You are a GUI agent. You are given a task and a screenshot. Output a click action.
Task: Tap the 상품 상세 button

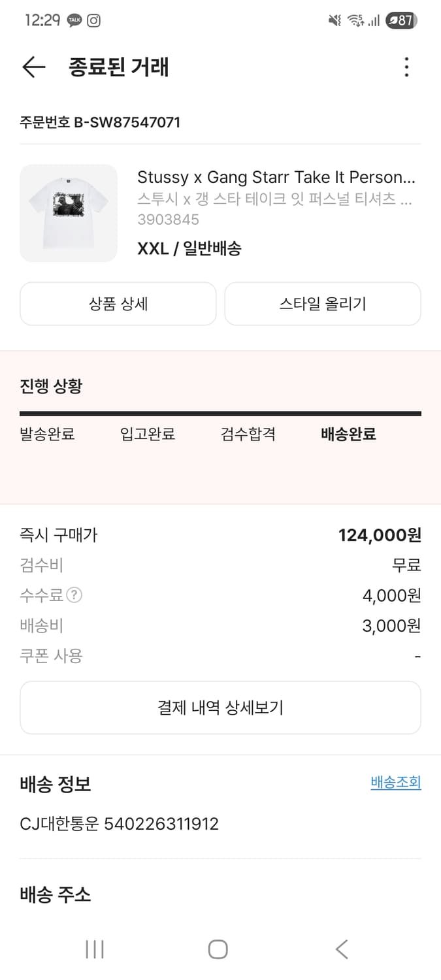(118, 303)
